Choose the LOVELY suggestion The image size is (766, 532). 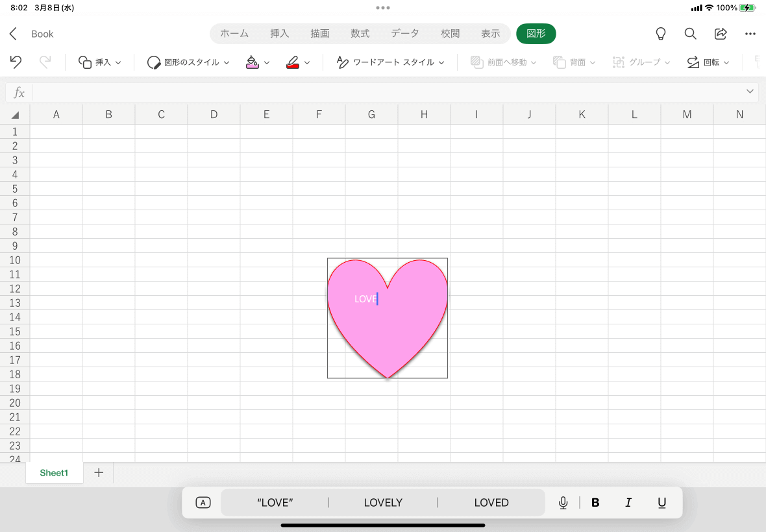point(383,503)
